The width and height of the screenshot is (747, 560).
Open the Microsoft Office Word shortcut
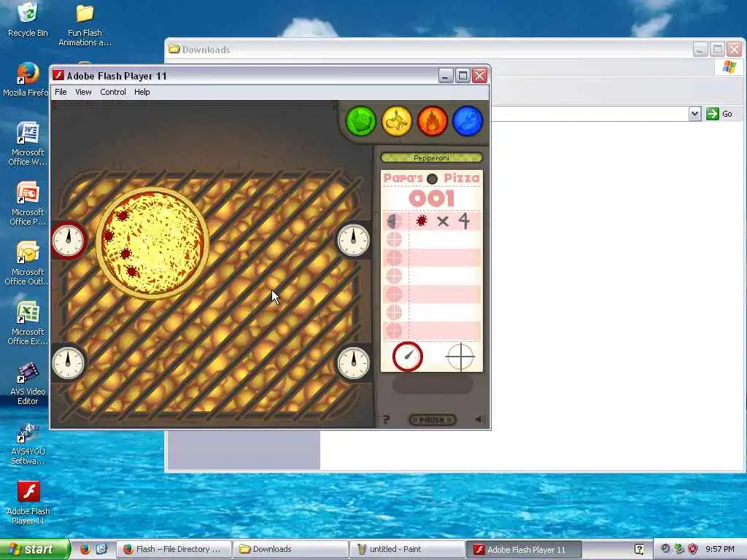coord(28,144)
